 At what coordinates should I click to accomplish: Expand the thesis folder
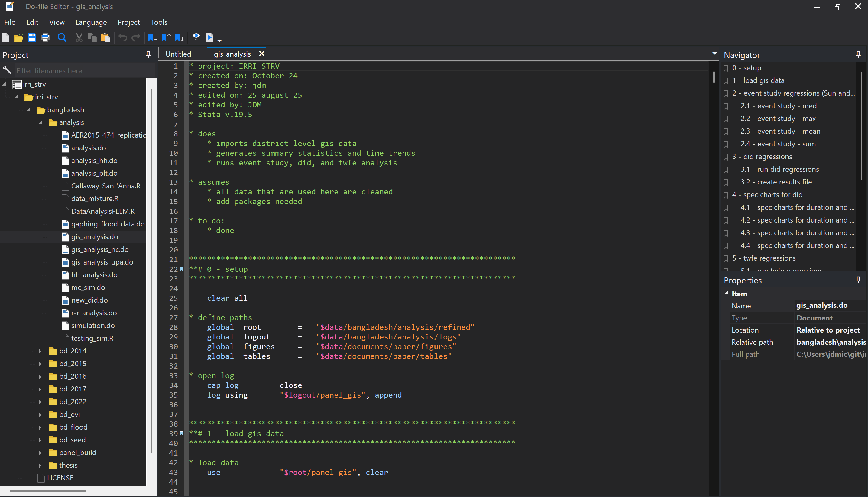click(40, 466)
